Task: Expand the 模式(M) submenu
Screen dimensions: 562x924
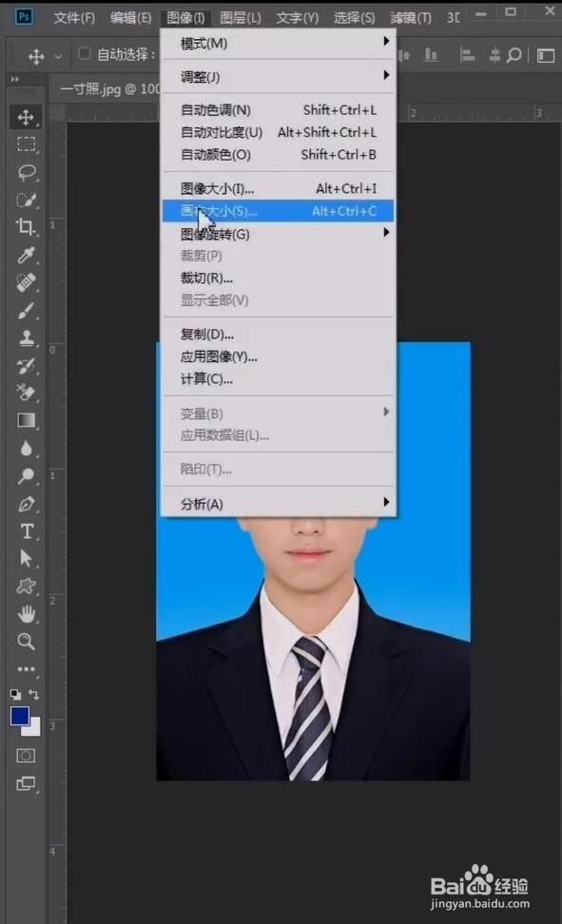Action: tap(279, 43)
